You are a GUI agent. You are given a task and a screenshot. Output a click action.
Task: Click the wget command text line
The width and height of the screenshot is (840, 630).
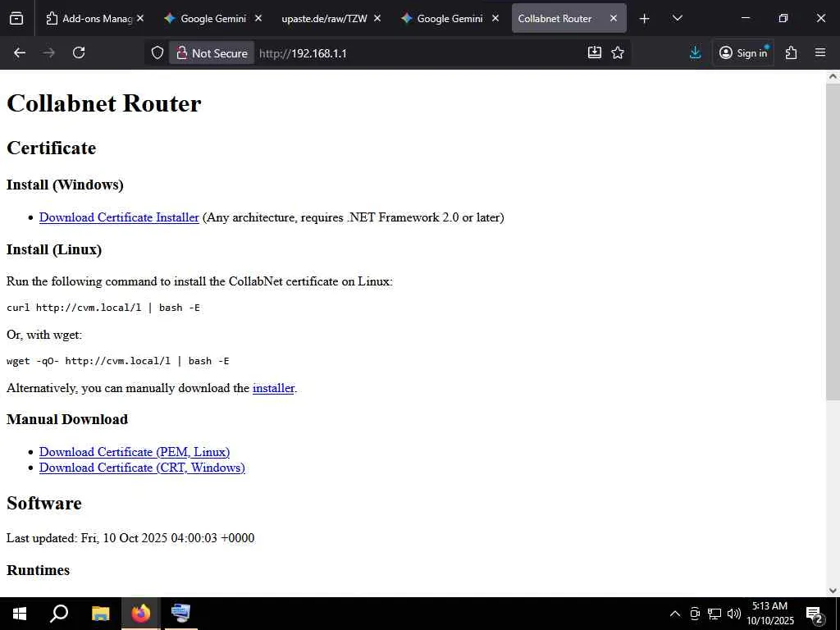pyautogui.click(x=118, y=361)
